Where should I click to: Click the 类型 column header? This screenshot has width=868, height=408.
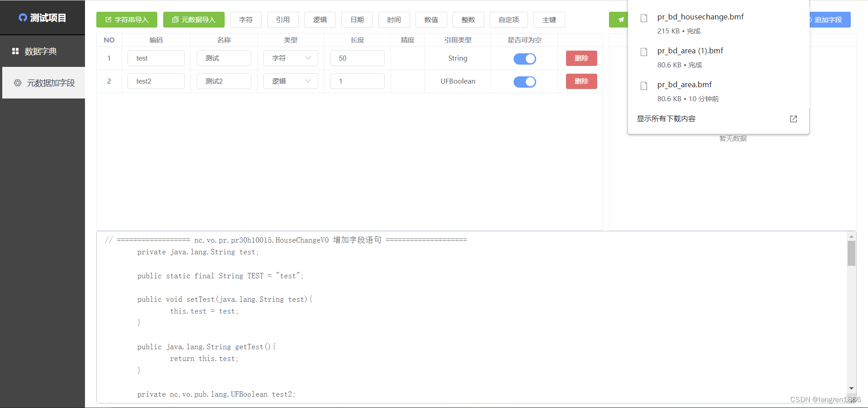291,40
